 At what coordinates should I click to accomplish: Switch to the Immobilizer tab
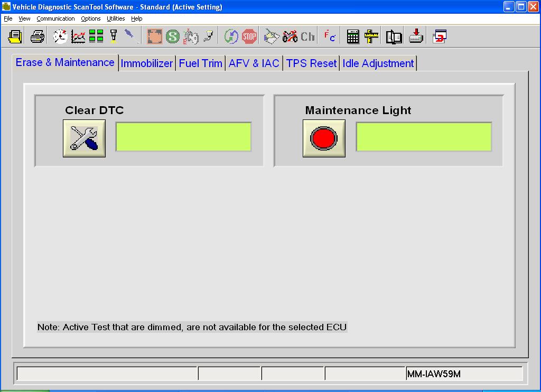pyautogui.click(x=147, y=63)
